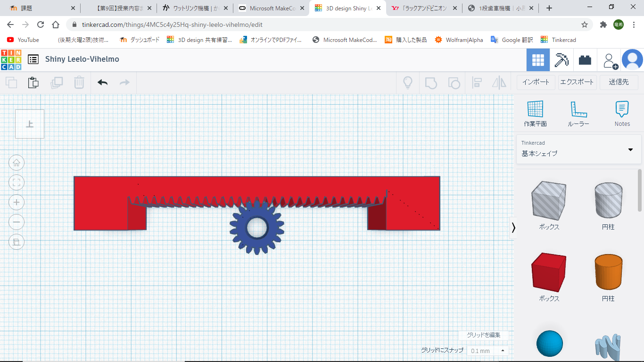Open the design list menu icon
Viewport: 644px width, 362px height.
[33, 59]
